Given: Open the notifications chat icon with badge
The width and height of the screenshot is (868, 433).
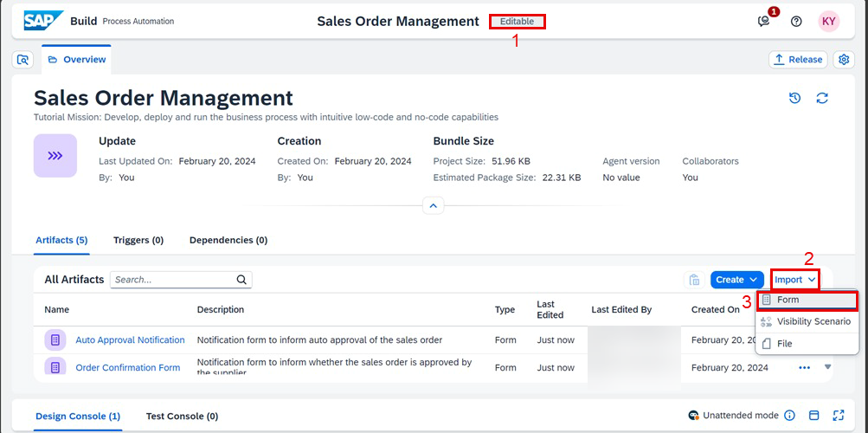Looking at the screenshot, I should pos(765,21).
